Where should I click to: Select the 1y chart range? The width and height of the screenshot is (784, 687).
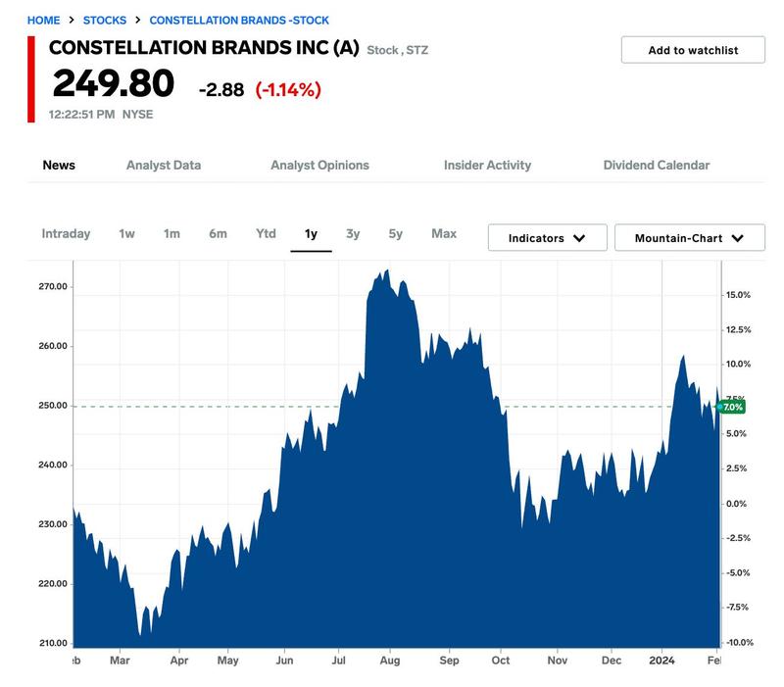pyautogui.click(x=311, y=233)
